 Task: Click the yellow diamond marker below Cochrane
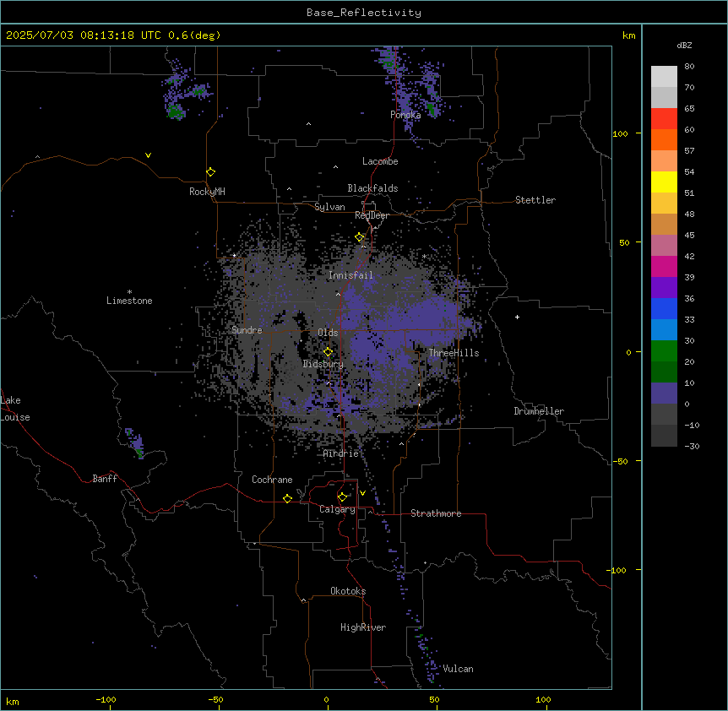287,498
